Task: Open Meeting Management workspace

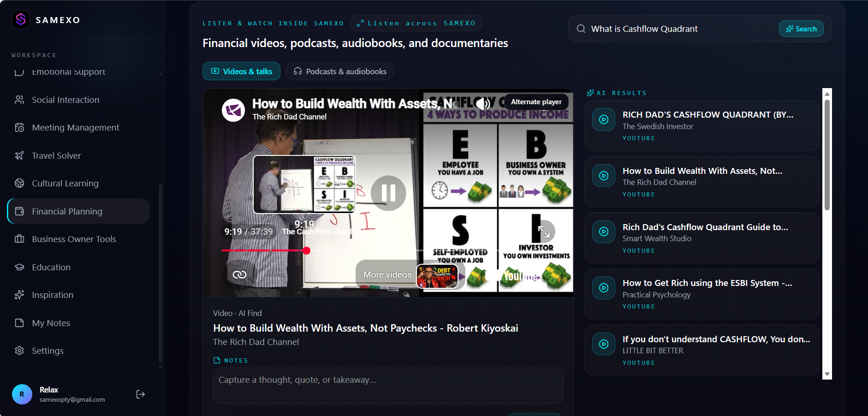Action: click(x=78, y=127)
